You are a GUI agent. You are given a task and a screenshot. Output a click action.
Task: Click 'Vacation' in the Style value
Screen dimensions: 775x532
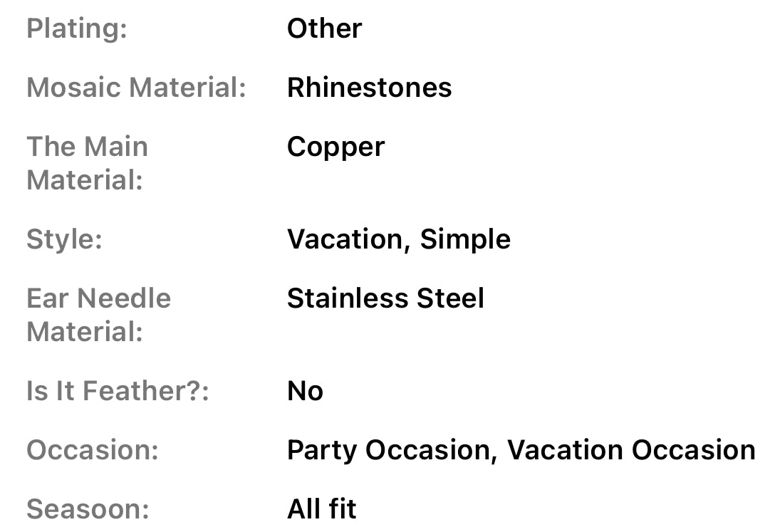(x=344, y=239)
